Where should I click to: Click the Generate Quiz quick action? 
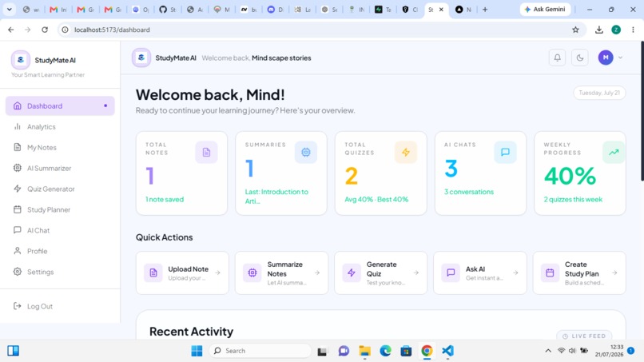(381, 272)
